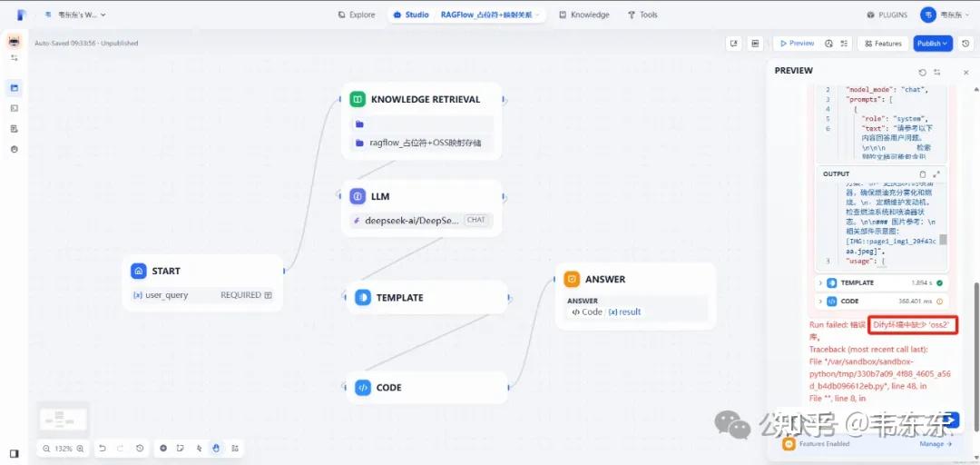
Task: Select the TEMPLATE node
Action: click(426, 297)
